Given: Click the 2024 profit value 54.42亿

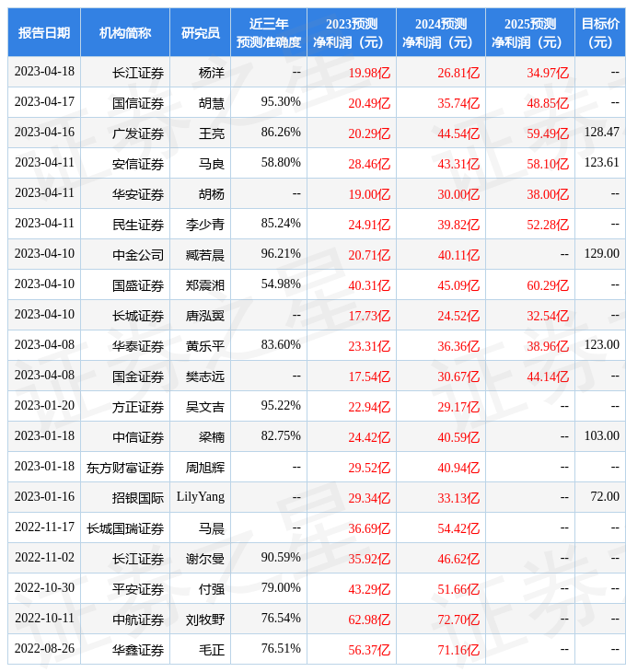Looking at the screenshot, I should (x=458, y=529).
